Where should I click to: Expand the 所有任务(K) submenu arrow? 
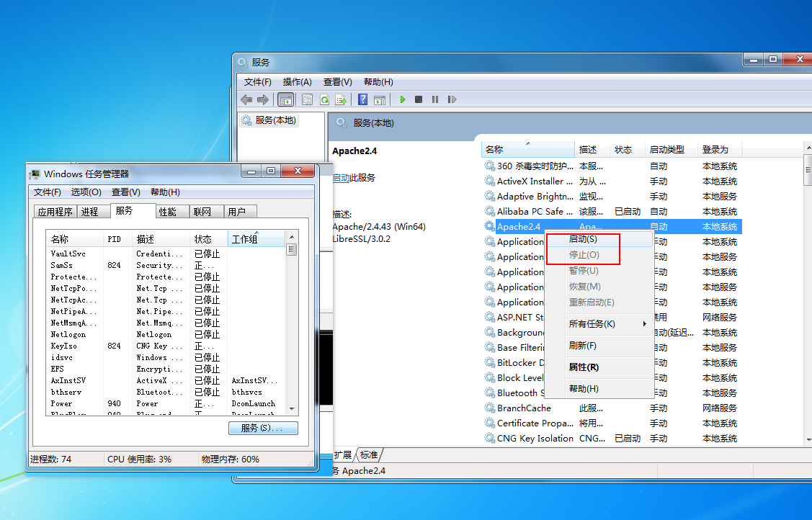(x=645, y=324)
